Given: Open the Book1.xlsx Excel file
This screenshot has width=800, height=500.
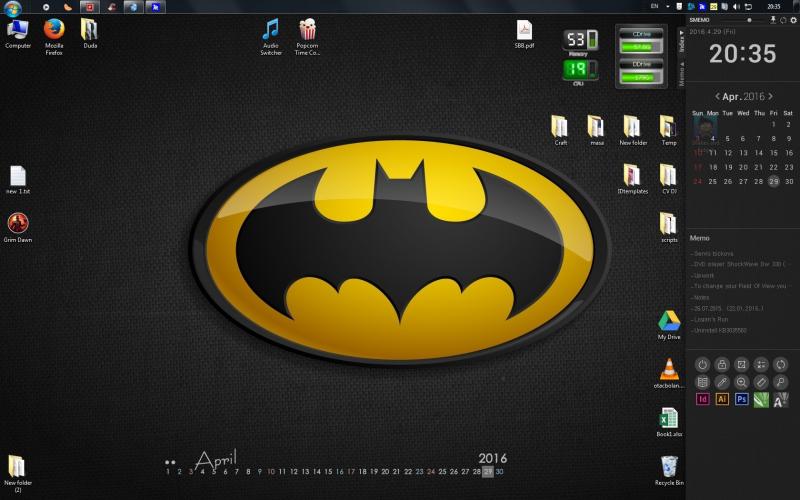Looking at the screenshot, I should [x=668, y=422].
